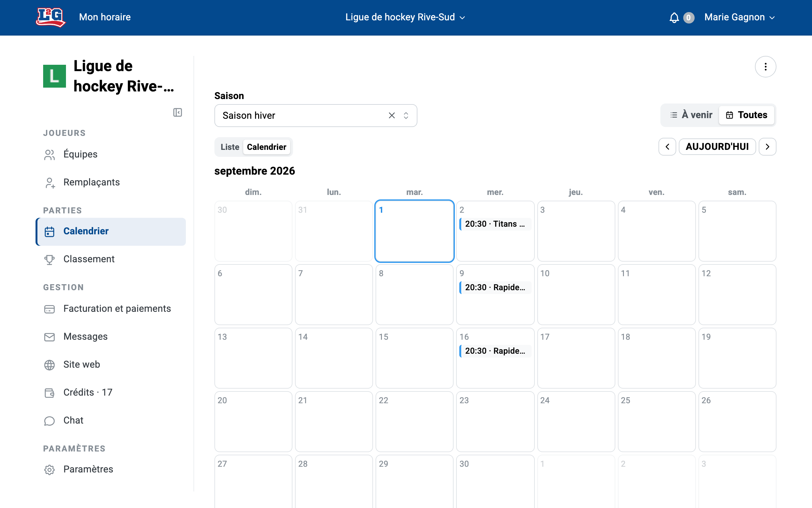812x508 pixels.
Task: Open Facturation et paiements
Action: pos(111,309)
